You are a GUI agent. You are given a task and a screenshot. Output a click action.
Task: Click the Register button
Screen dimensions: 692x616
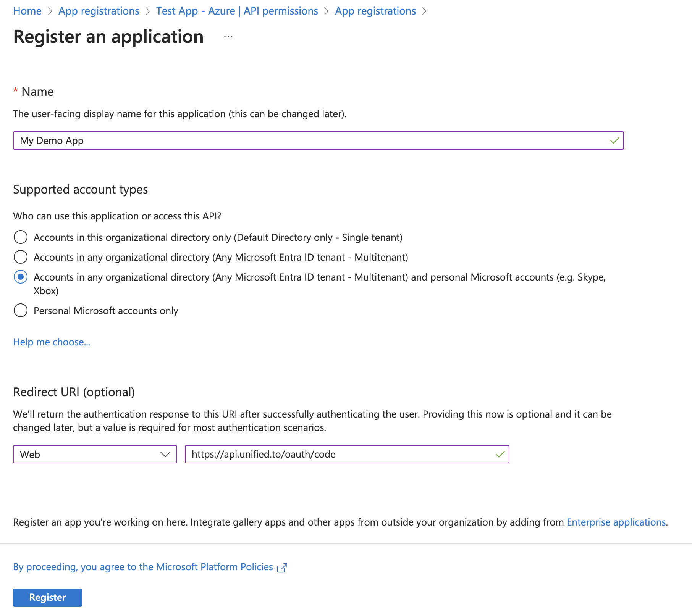[47, 597]
